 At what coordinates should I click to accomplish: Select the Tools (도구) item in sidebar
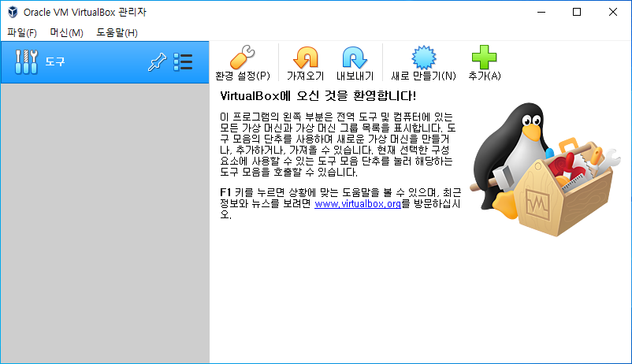[105, 62]
